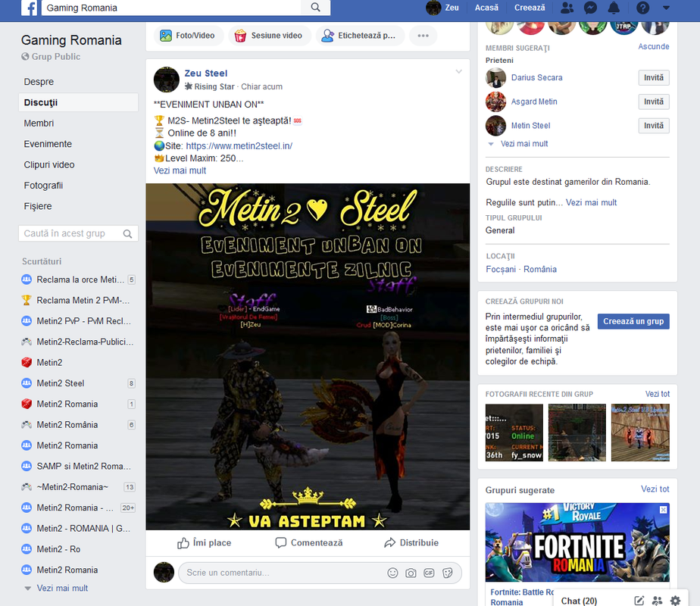Click Zeu Steel's post avatar
The image size is (700, 606).
(167, 80)
